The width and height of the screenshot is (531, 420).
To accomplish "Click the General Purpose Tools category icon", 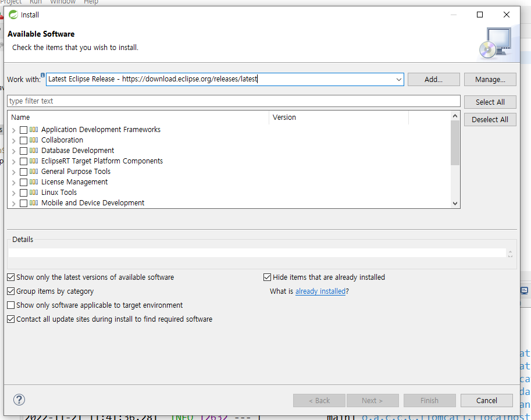I will pyautogui.click(x=34, y=172).
